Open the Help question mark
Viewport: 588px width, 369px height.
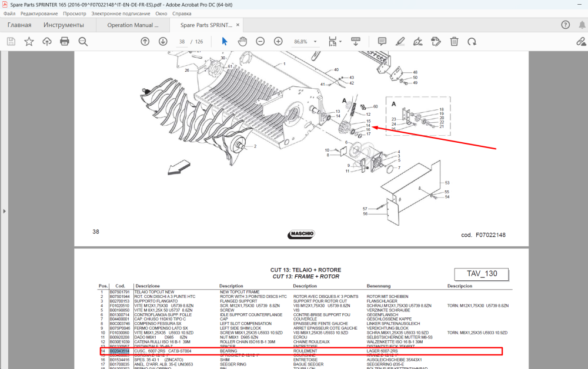[x=566, y=25]
